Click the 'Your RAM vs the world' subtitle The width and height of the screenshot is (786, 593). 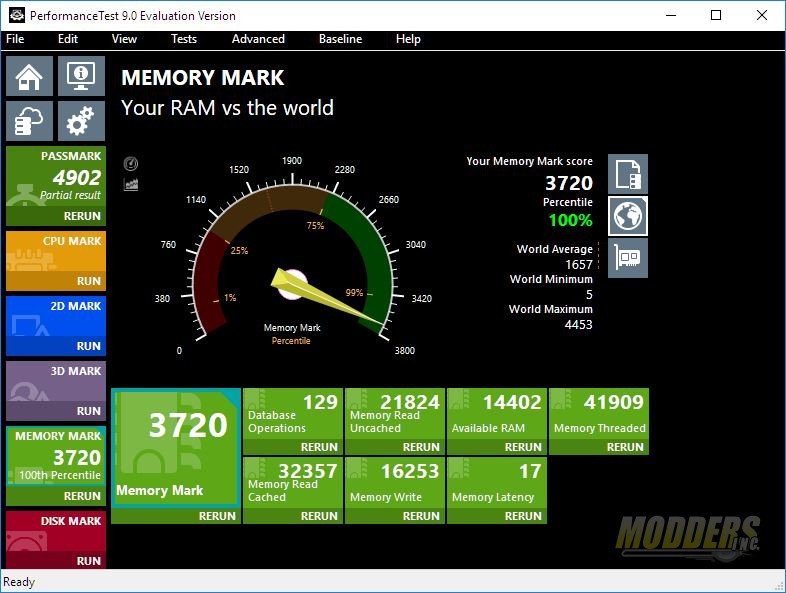[227, 108]
